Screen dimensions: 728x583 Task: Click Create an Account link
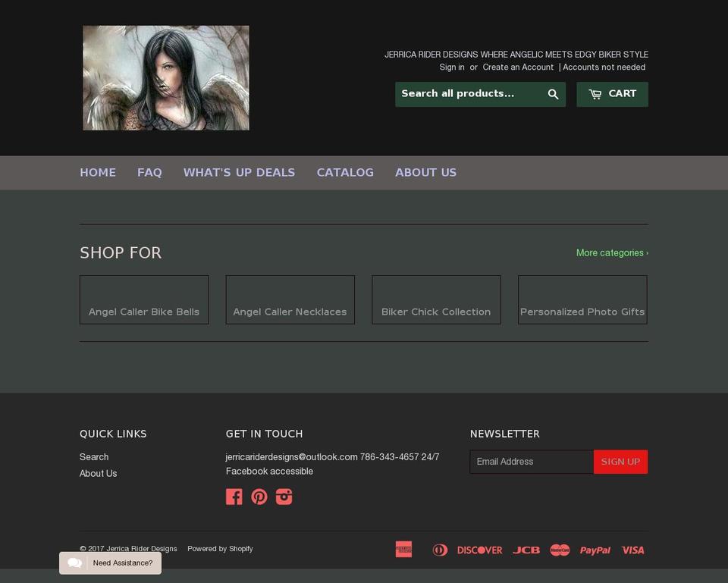[518, 67]
